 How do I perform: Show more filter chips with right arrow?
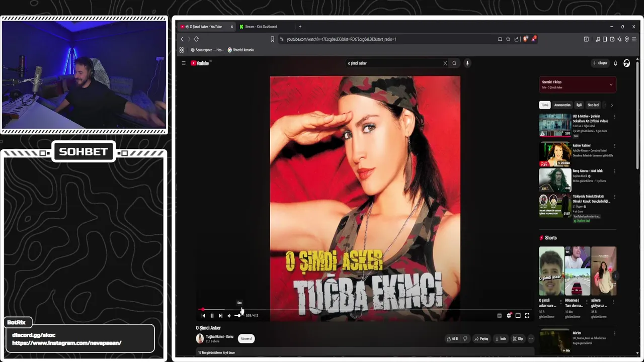(x=612, y=105)
